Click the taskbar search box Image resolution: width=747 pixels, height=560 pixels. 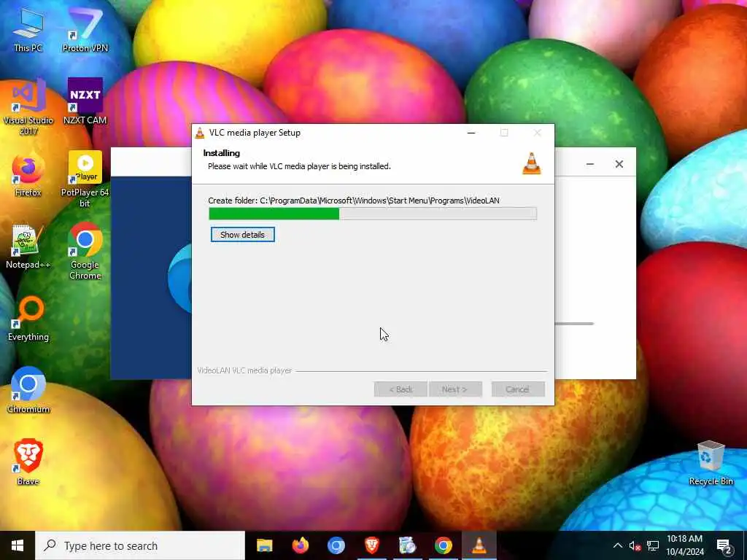[x=140, y=545]
